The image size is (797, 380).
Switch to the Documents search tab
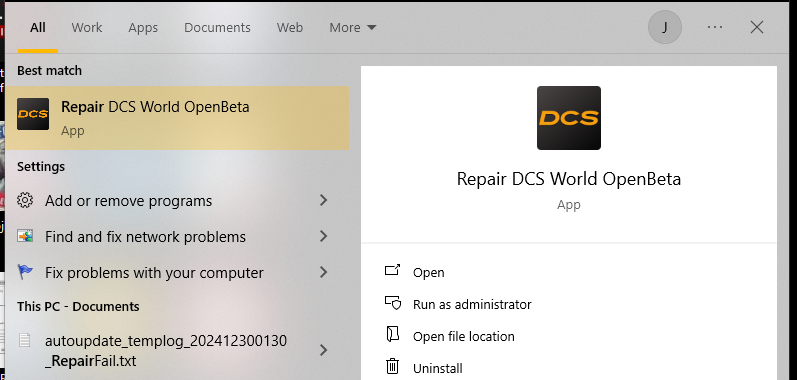coord(217,27)
